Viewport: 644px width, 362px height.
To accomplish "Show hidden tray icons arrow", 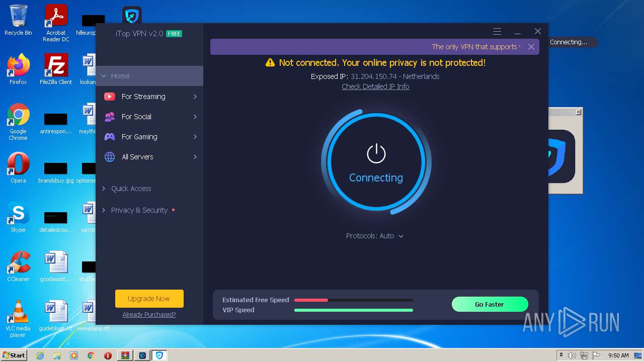I will point(561,355).
